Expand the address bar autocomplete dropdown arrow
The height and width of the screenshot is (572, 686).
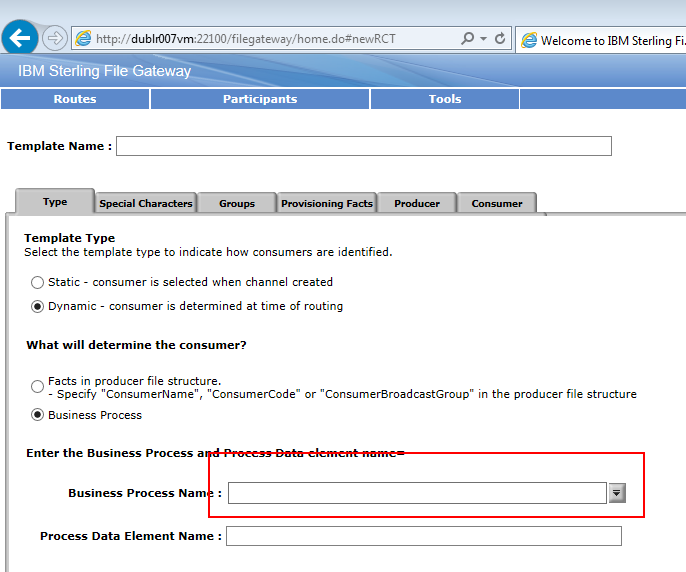(x=484, y=39)
